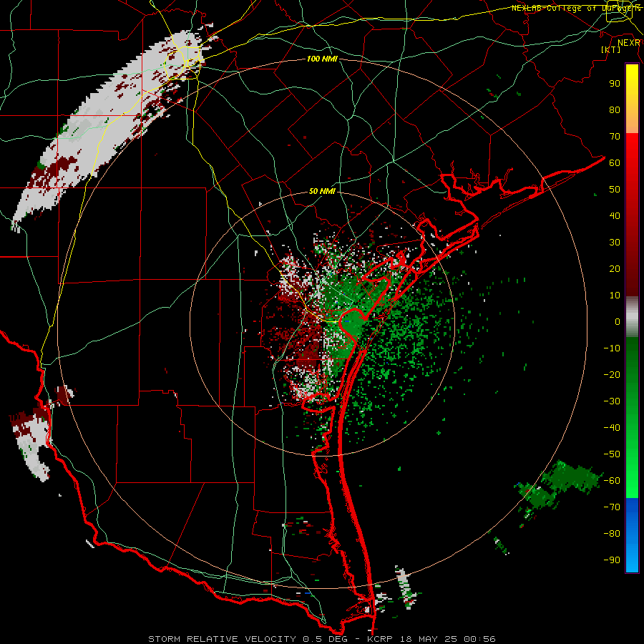The image size is (644, 644).
Task: Click the "NEXR" label near the legend
Action: click(629, 43)
